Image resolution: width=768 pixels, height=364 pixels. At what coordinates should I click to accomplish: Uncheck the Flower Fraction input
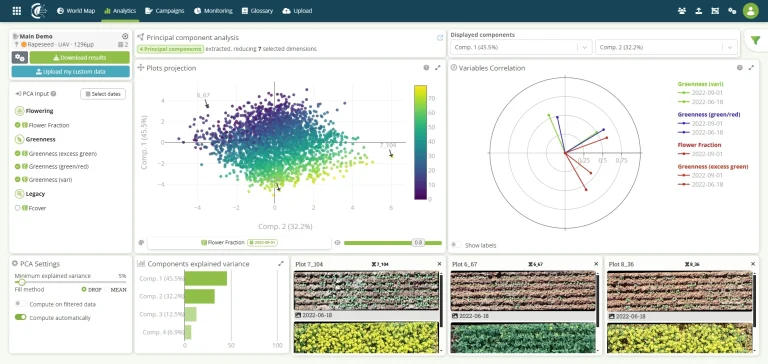[x=18, y=125]
